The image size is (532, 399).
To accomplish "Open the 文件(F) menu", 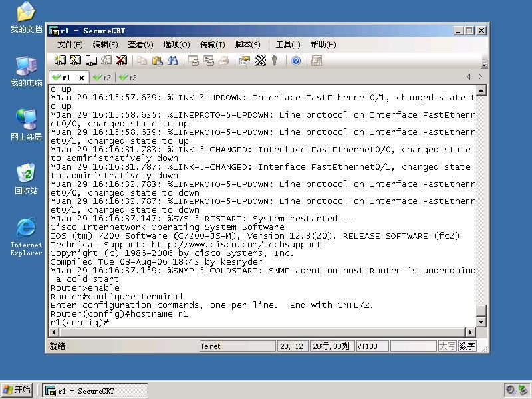I will click(70, 45).
